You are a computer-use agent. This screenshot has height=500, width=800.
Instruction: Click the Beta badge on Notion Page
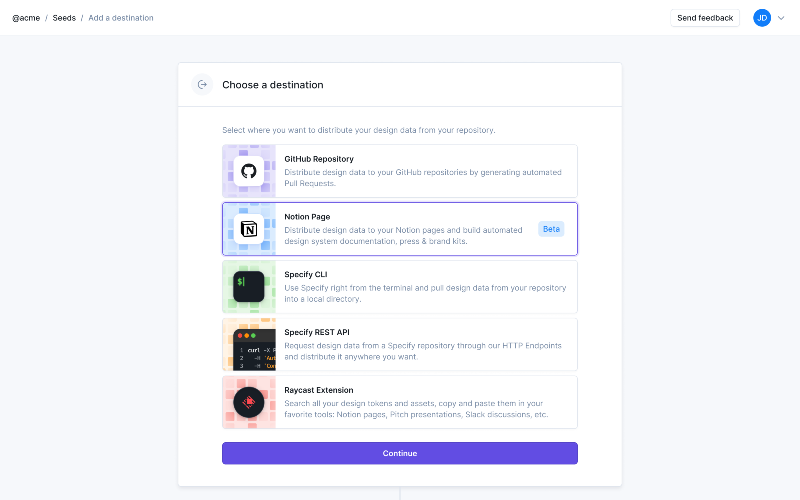tap(551, 229)
